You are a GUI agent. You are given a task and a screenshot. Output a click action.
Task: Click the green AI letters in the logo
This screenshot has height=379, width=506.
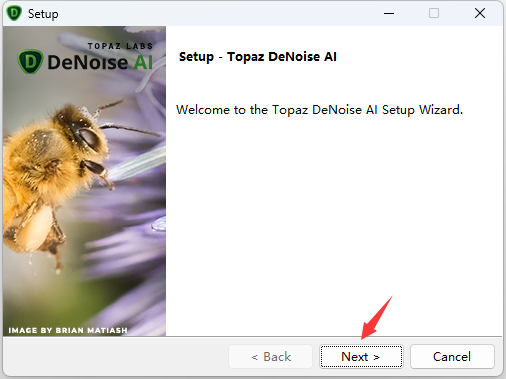[143, 62]
